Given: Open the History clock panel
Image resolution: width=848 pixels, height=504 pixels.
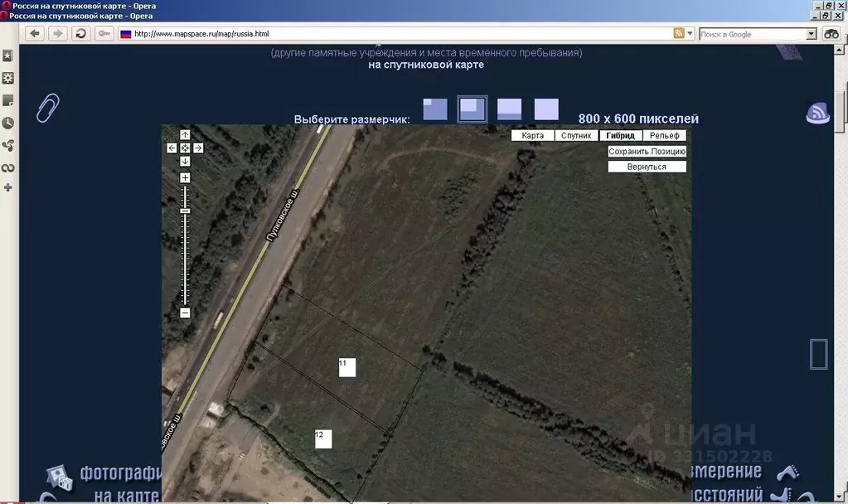Looking at the screenshot, I should [7, 123].
